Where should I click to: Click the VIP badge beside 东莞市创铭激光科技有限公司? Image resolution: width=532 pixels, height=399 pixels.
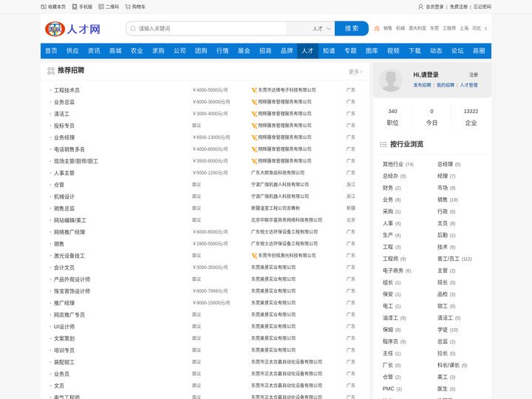253,256
